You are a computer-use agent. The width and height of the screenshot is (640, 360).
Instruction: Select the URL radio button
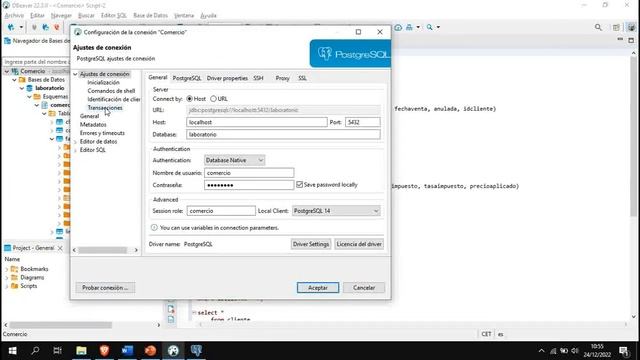[213, 99]
